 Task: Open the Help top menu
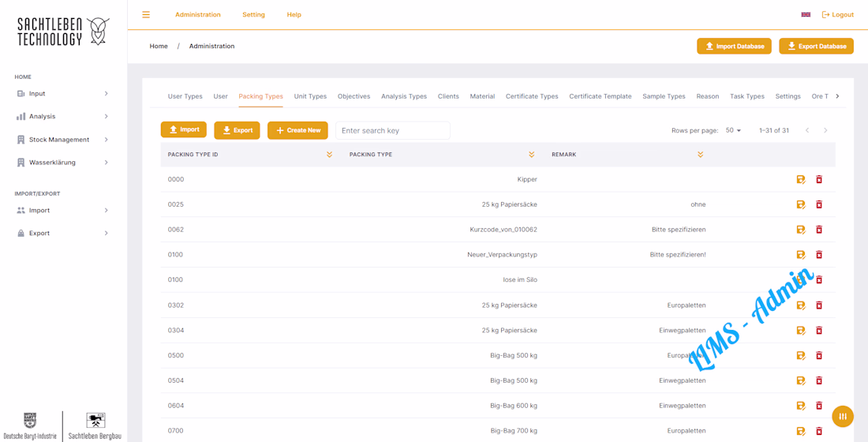pos(294,15)
